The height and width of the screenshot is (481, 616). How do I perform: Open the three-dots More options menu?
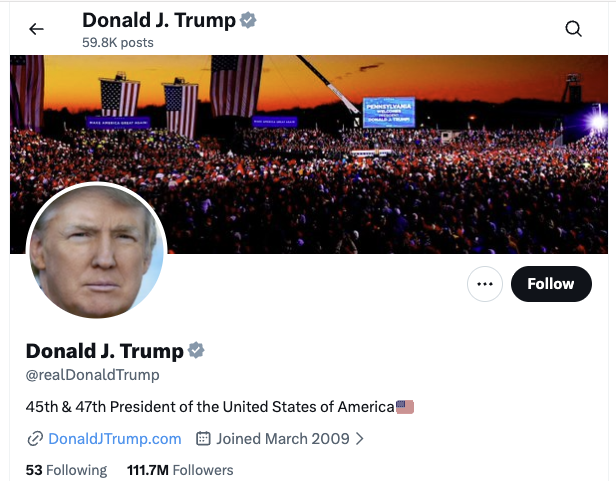(x=485, y=284)
